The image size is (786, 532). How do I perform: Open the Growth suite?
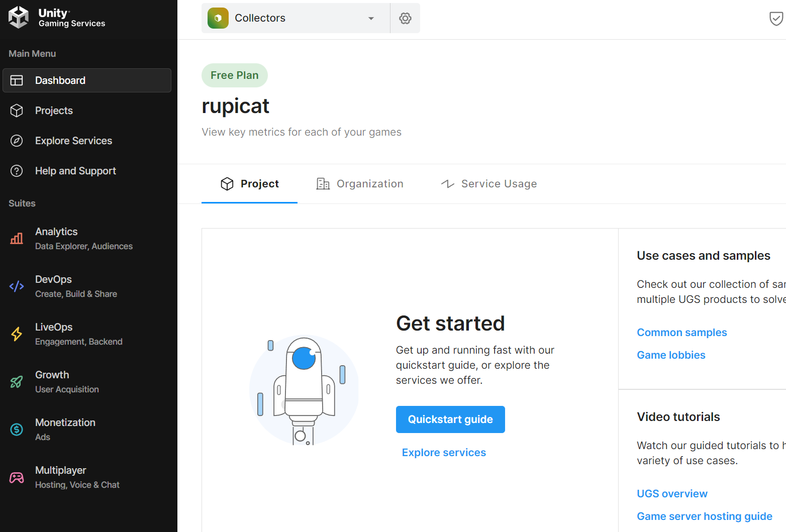[x=87, y=382]
